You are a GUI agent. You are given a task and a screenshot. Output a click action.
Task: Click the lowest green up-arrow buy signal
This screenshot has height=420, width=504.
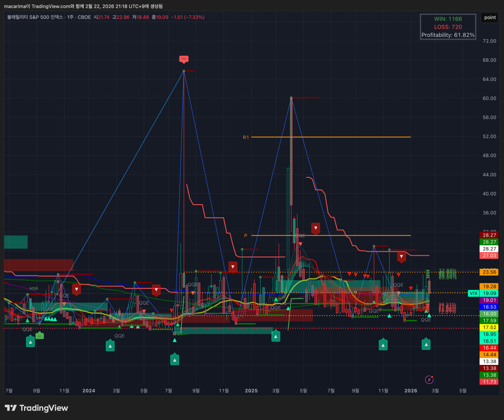tap(174, 359)
